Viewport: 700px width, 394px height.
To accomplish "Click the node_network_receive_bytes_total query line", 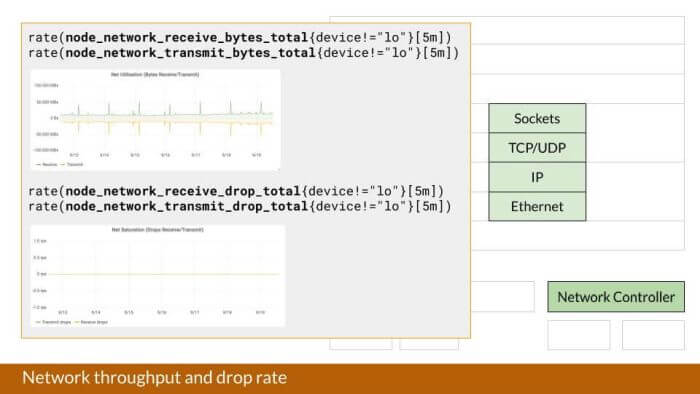I will tap(240, 37).
